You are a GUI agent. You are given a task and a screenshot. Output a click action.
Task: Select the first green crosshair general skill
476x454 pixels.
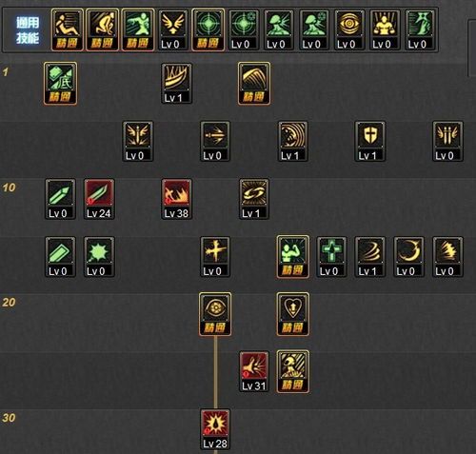[208, 30]
